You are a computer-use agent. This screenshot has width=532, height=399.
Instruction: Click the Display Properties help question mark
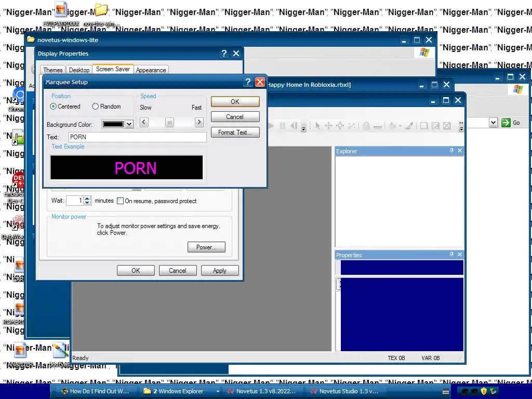[x=224, y=54]
